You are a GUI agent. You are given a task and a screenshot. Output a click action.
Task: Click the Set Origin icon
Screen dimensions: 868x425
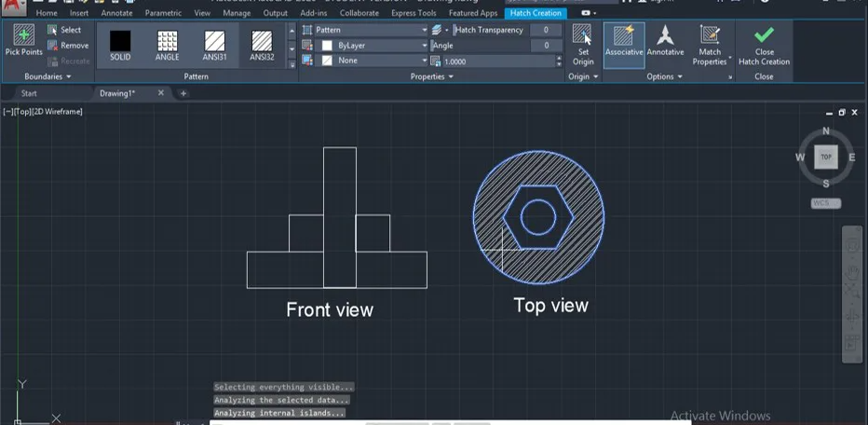(x=582, y=34)
